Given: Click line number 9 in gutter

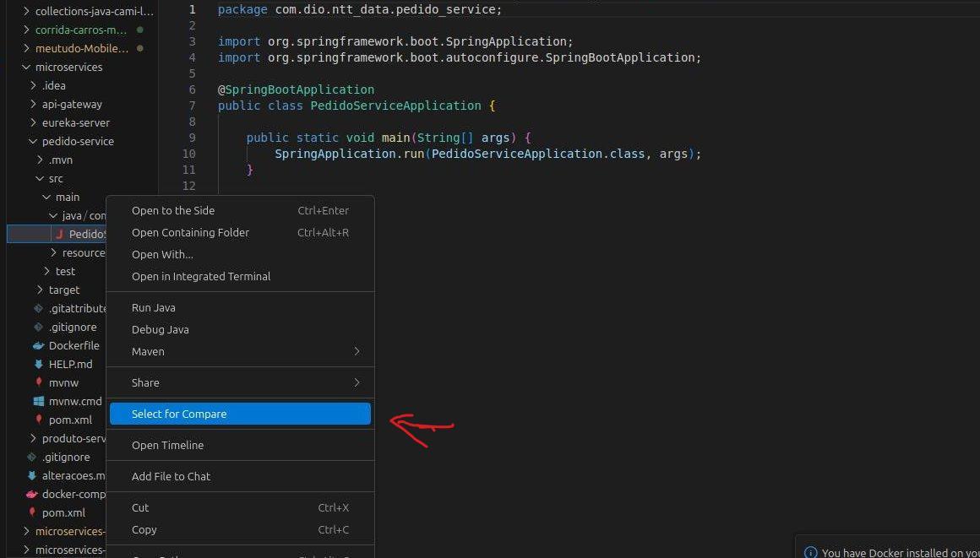Looking at the screenshot, I should pos(192,138).
